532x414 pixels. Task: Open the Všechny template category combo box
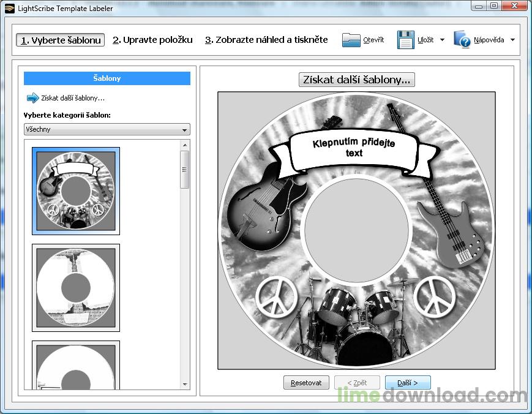[x=107, y=130]
